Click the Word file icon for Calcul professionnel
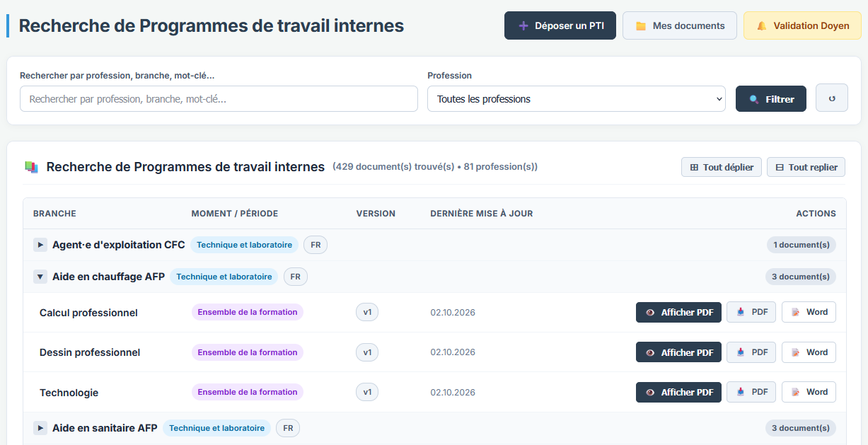The image size is (868, 445). click(796, 312)
